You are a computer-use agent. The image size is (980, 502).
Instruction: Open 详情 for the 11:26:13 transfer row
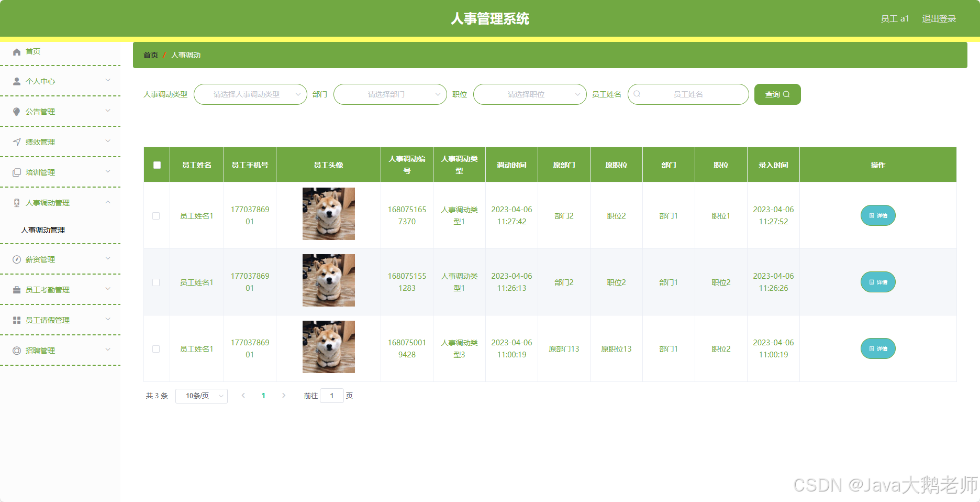point(878,282)
